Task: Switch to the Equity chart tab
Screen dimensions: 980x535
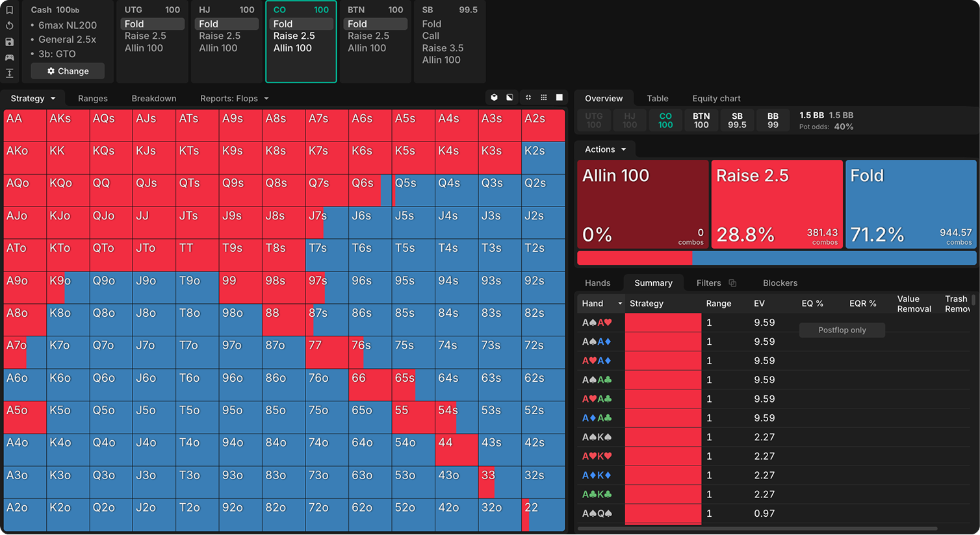Action: point(716,99)
